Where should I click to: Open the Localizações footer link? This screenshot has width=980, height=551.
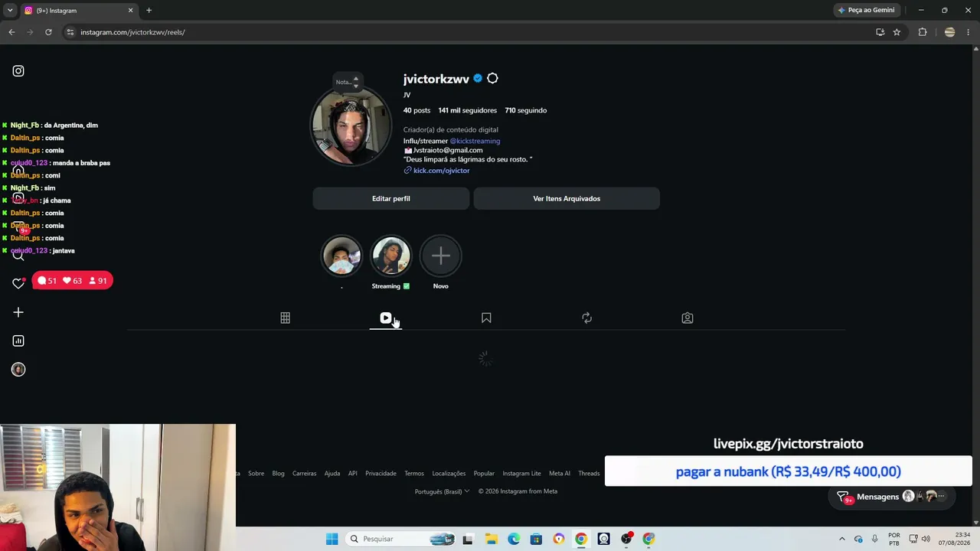coord(449,474)
